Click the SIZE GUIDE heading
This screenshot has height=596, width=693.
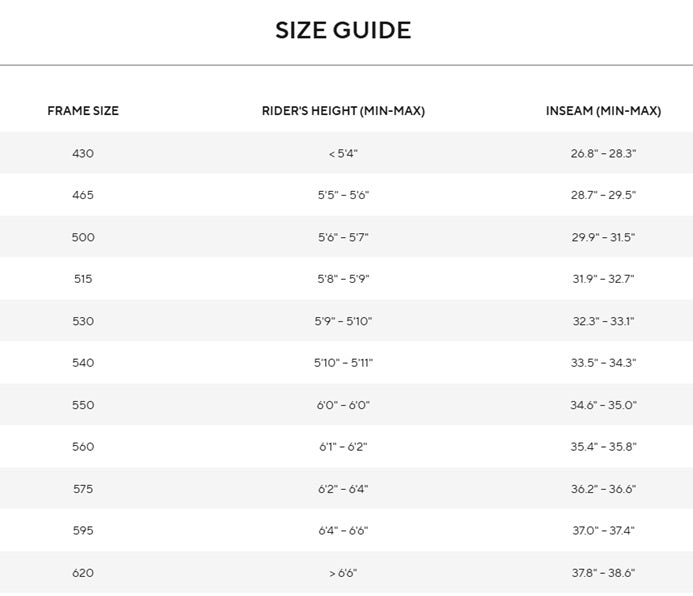click(343, 30)
